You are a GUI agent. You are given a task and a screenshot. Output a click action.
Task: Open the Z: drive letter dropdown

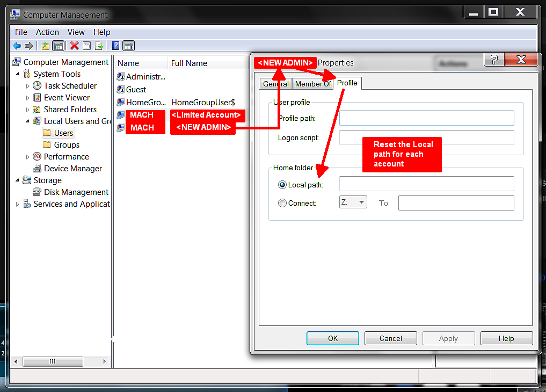click(353, 202)
